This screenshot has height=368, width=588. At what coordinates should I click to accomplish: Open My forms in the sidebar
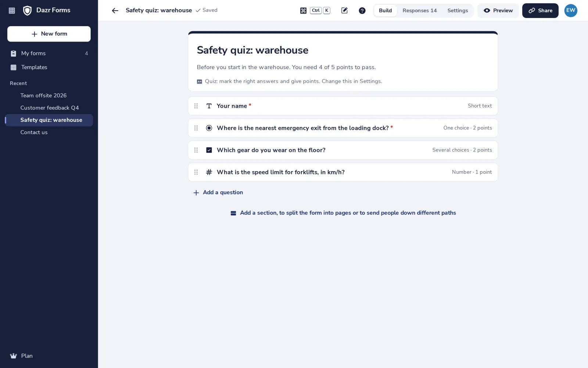click(49, 53)
